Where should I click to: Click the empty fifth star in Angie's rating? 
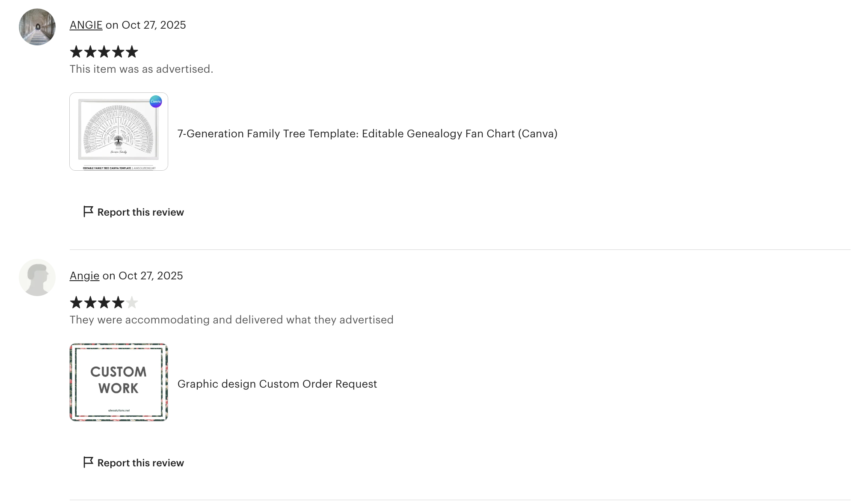pos(132,302)
